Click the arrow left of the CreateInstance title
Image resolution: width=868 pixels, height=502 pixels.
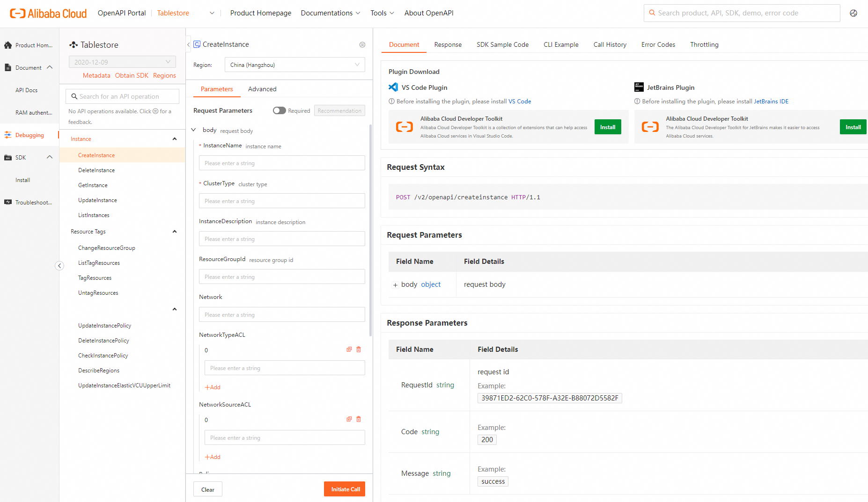click(189, 44)
